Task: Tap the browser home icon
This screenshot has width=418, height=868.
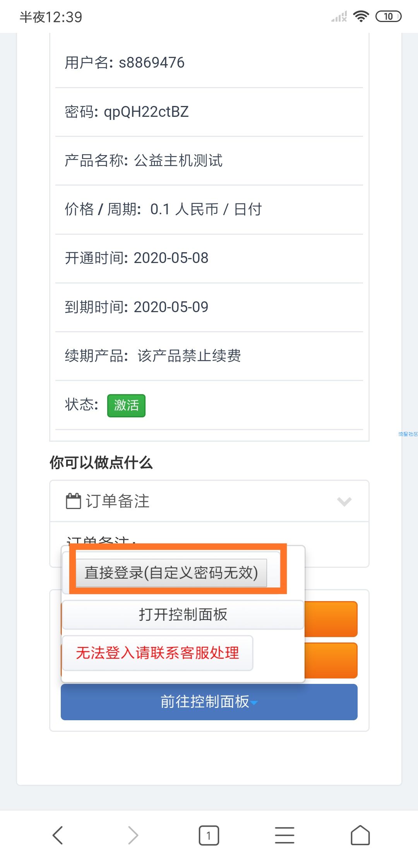Action: click(x=360, y=835)
